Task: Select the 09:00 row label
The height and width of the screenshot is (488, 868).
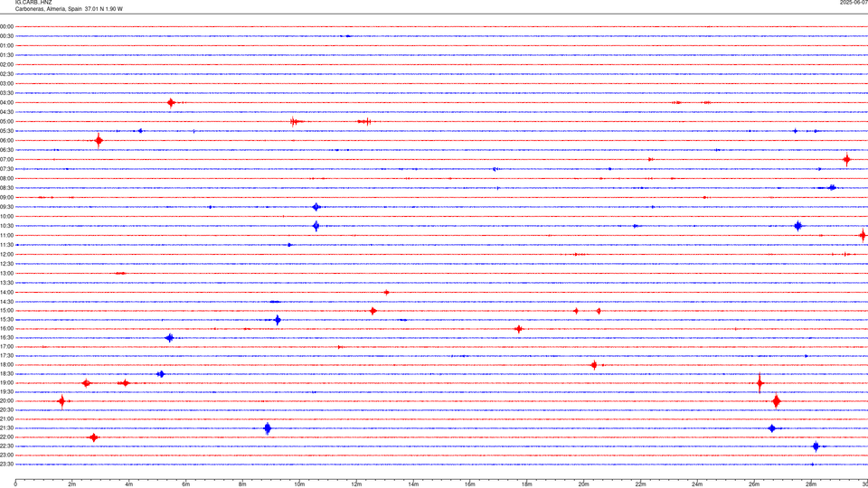Action: click(x=6, y=198)
